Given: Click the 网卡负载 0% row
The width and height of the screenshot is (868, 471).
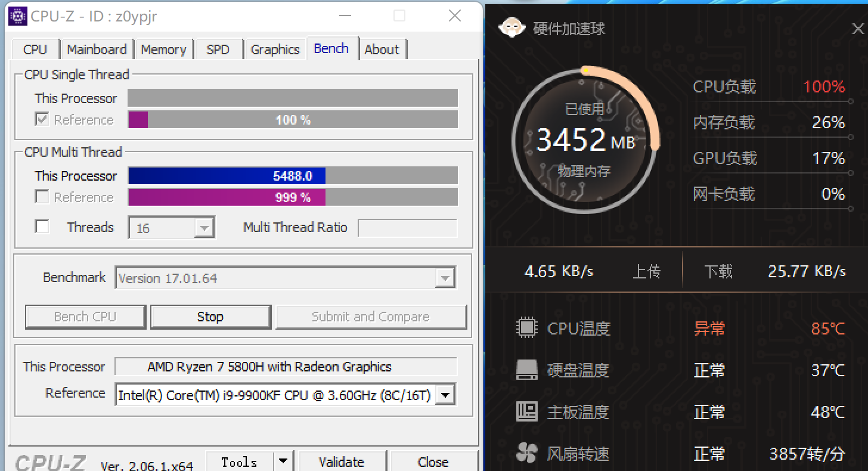Looking at the screenshot, I should tap(769, 194).
